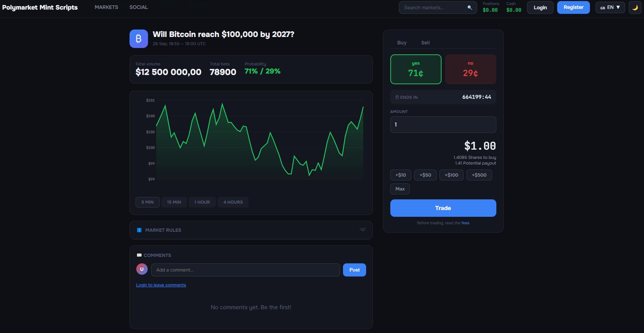Viewport: 644px width, 333px height.
Task: Click the clock icon beside Ends In
Action: [x=397, y=97]
